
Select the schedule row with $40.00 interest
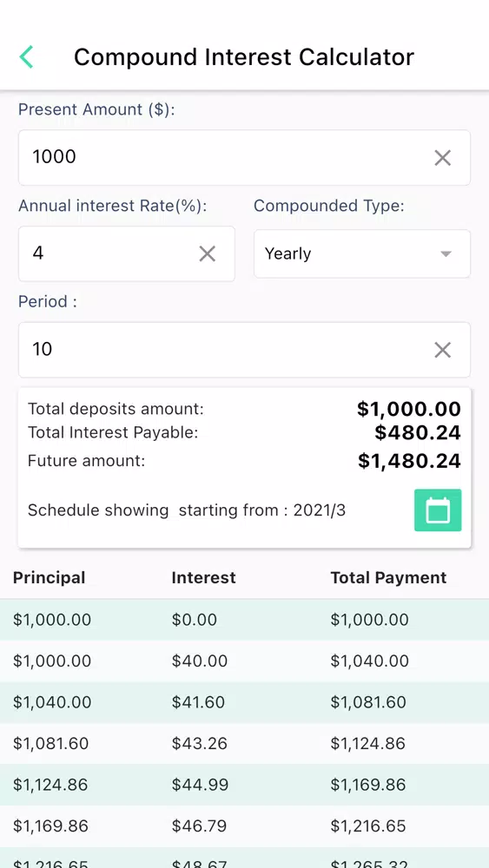(244, 661)
